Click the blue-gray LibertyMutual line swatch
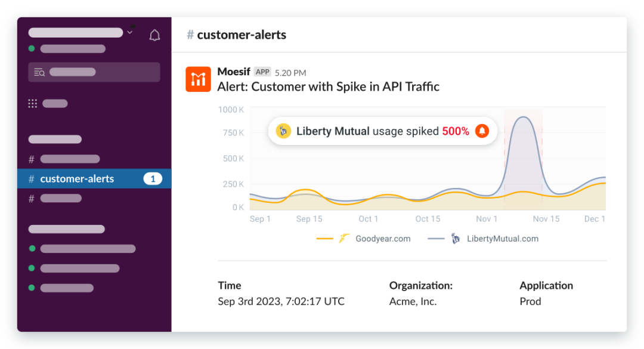This screenshot has width=644, height=349. pyautogui.click(x=436, y=239)
